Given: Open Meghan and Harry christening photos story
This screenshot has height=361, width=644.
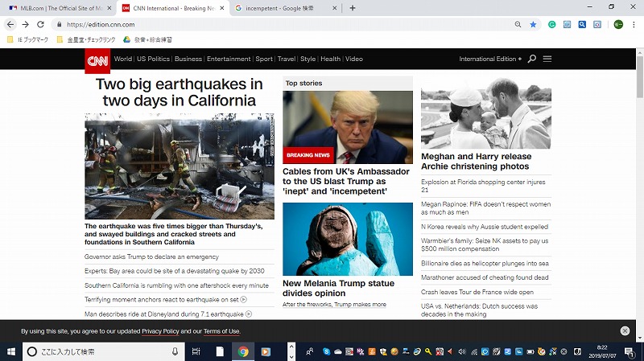Looking at the screenshot, I should pos(476,162).
